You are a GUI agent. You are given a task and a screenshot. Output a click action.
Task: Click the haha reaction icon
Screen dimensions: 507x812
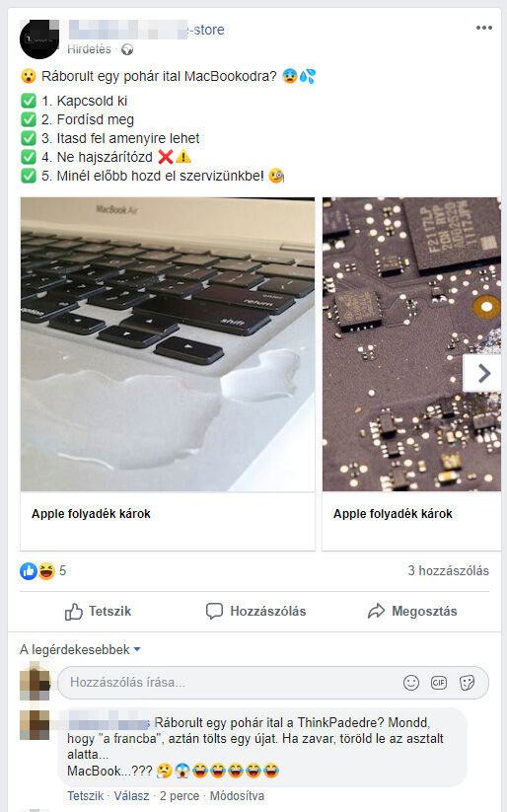coord(46,570)
